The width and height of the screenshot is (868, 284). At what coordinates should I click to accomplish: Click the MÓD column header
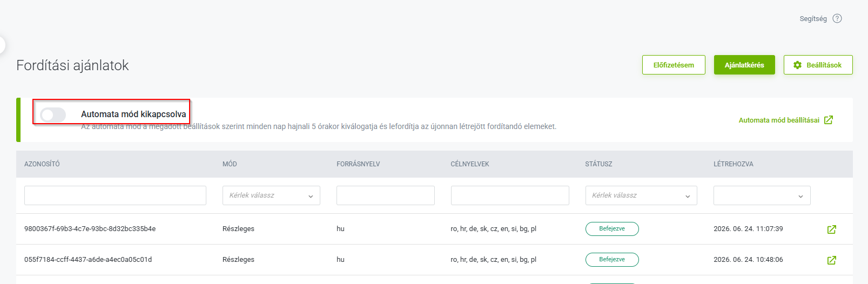tap(230, 164)
